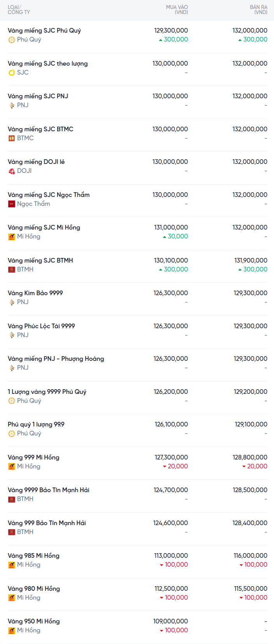Select the MUA VÀO (VND) column header

177,10
